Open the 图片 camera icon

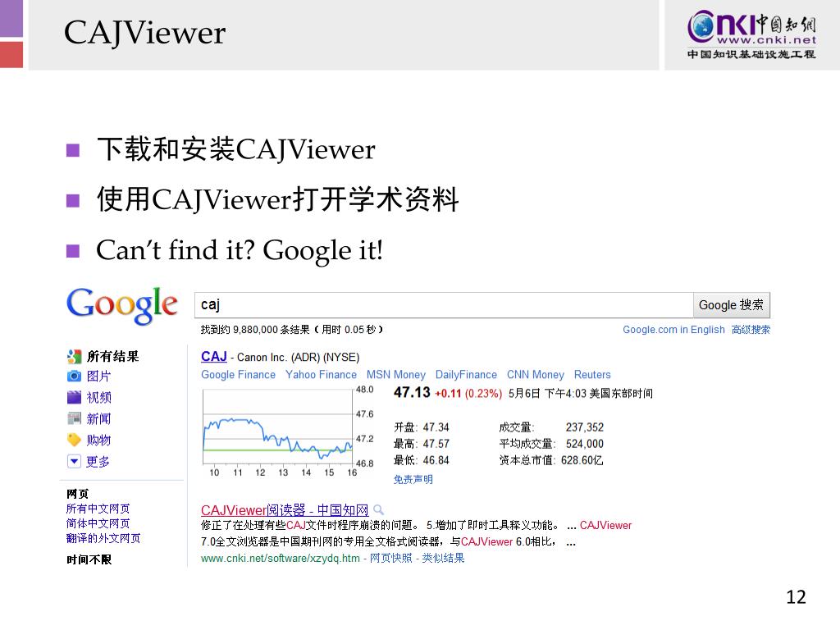74,376
